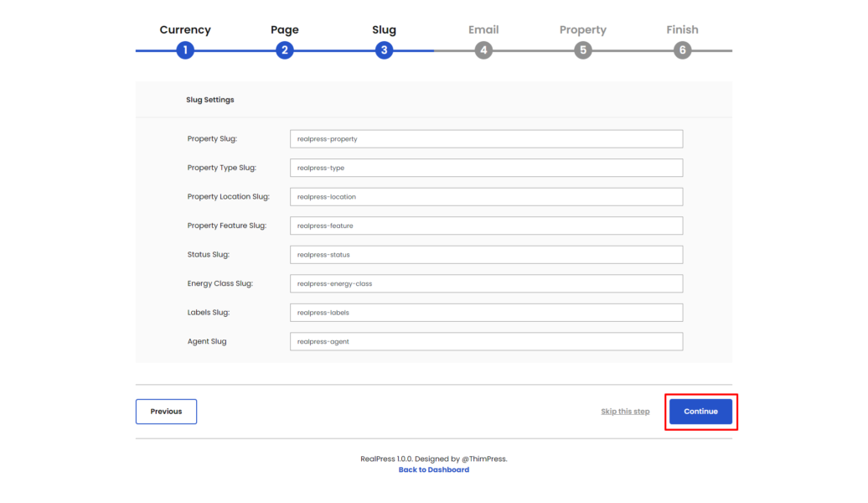
Task: Select the Property Feature Slug field
Action: pyautogui.click(x=486, y=226)
